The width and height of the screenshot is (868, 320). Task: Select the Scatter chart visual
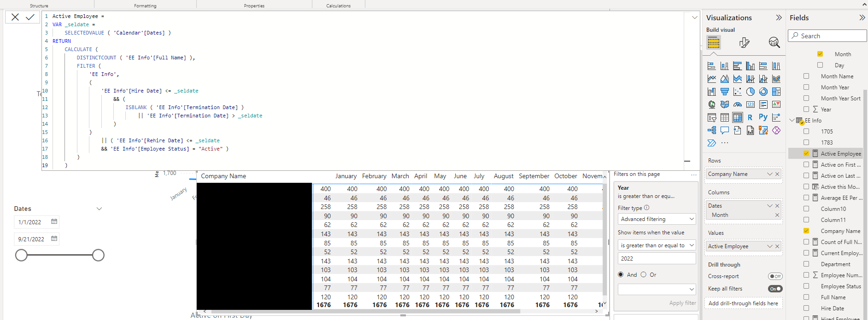738,92
